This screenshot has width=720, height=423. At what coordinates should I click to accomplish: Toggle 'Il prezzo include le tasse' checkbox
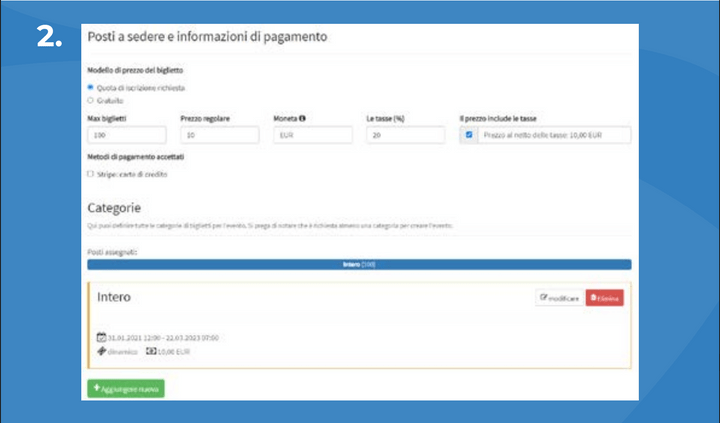click(x=469, y=135)
